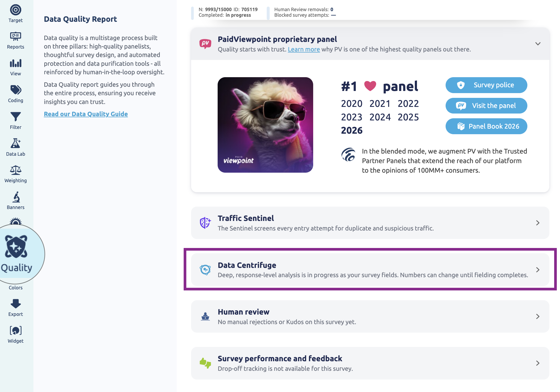Click the Survey police button
This screenshot has height=392, width=560.
486,85
